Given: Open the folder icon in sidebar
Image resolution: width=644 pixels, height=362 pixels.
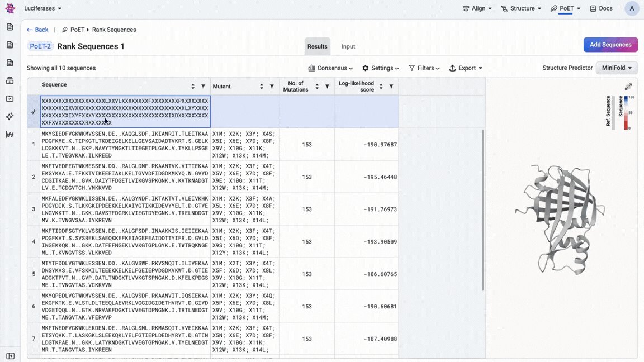Looking at the screenshot, I should (x=10, y=98).
